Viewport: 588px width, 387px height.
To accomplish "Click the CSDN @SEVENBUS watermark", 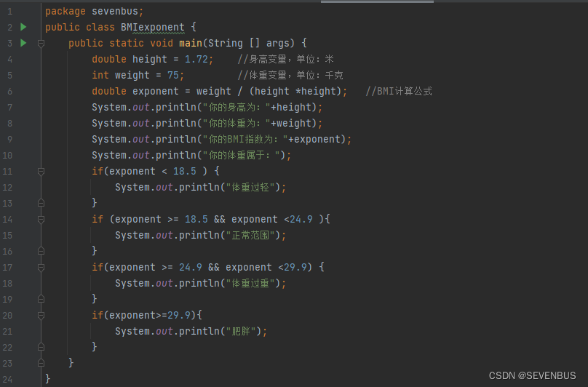I will (534, 375).
